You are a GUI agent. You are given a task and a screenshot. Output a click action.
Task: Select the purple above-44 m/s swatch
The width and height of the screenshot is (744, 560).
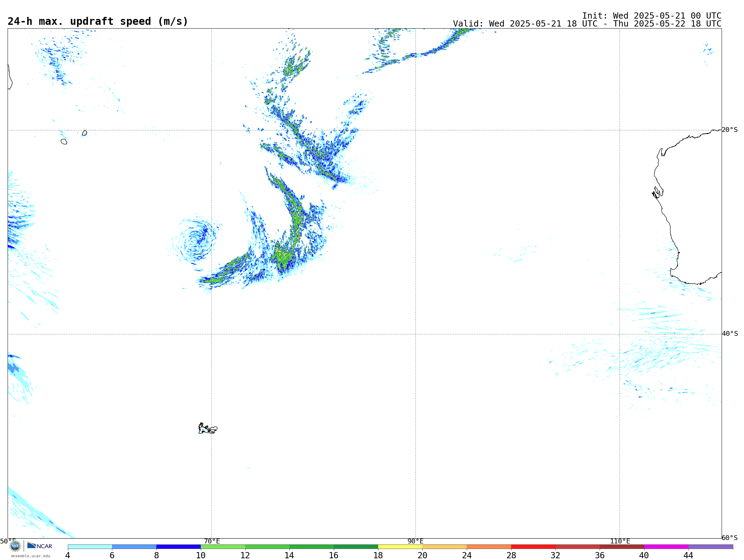711,547
